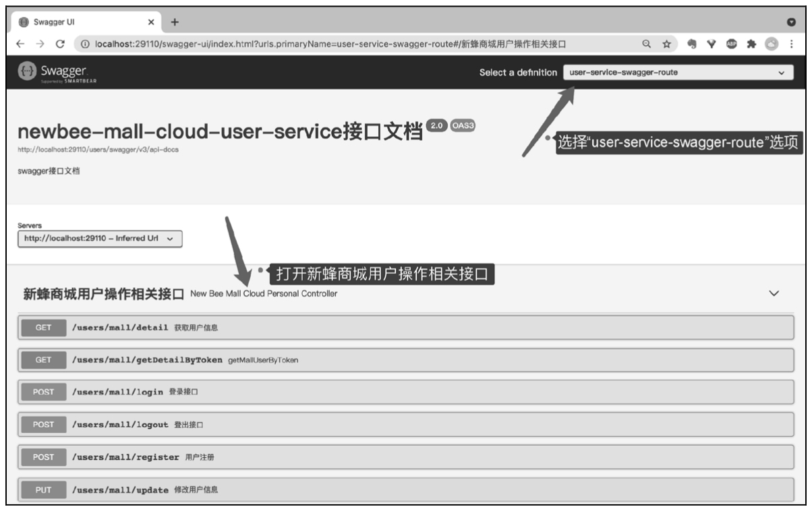
Task: Reload the Swagger UI page
Action: pyautogui.click(x=60, y=44)
